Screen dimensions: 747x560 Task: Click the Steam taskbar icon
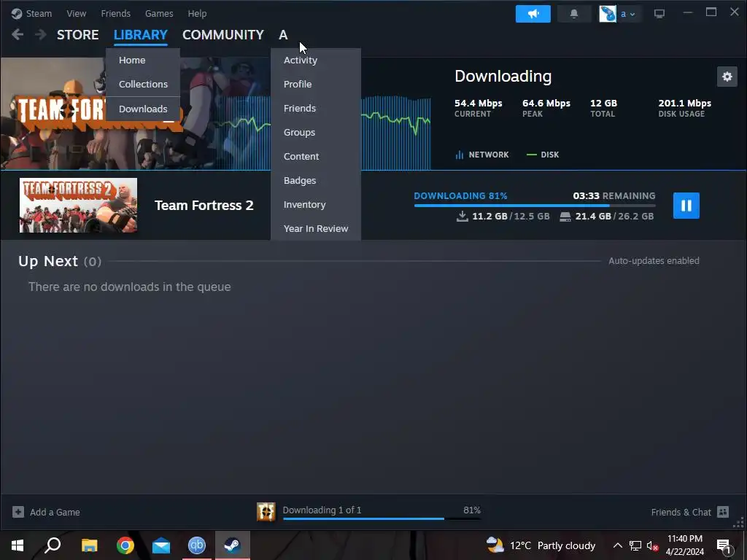pos(233,545)
